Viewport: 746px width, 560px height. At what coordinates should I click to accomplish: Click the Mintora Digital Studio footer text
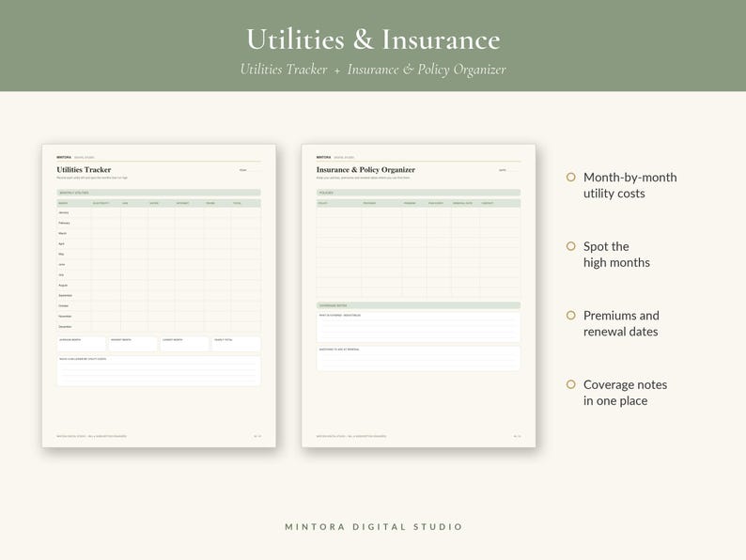pyautogui.click(x=374, y=527)
